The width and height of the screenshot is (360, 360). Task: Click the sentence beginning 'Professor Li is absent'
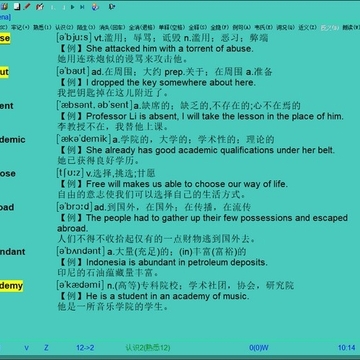coord(215,116)
